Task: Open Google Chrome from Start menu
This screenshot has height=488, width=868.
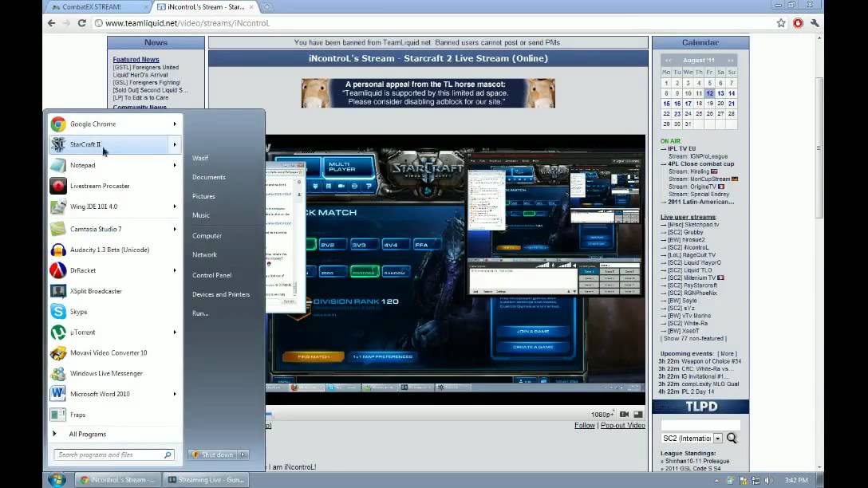Action: pyautogui.click(x=113, y=124)
